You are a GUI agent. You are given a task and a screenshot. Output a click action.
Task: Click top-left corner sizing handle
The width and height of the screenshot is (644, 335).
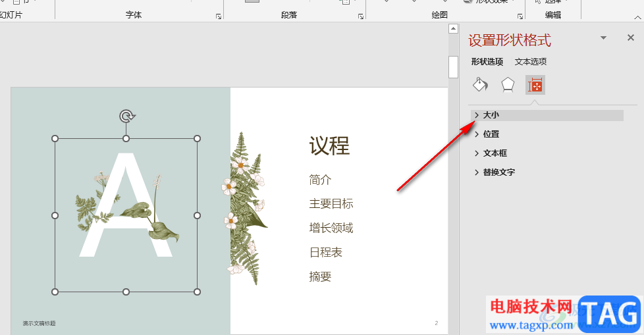[55, 139]
